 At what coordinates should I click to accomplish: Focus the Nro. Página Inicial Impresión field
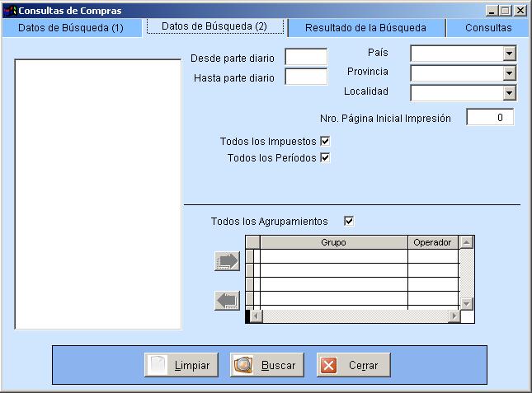click(x=490, y=118)
